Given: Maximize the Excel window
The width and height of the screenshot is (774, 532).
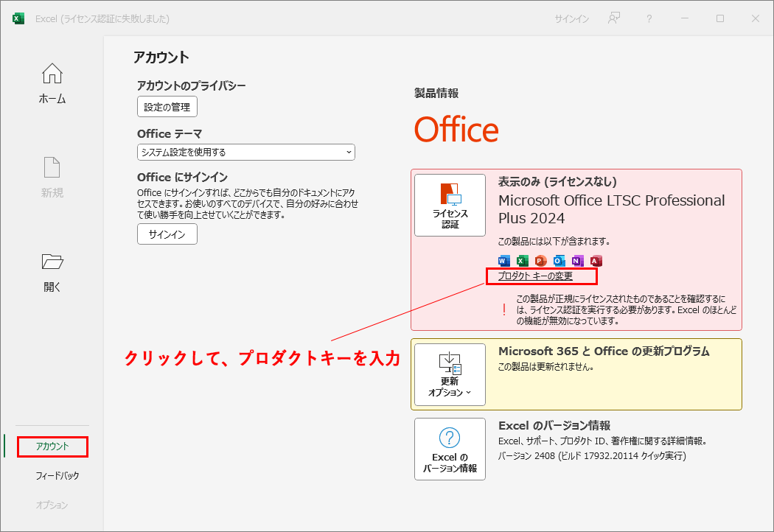Looking at the screenshot, I should click(x=720, y=18).
